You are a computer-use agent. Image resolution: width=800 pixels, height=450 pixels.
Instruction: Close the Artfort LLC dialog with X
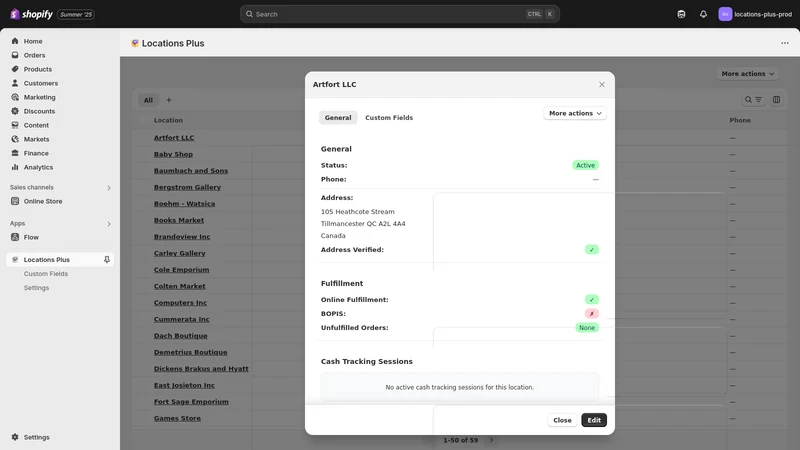602,85
